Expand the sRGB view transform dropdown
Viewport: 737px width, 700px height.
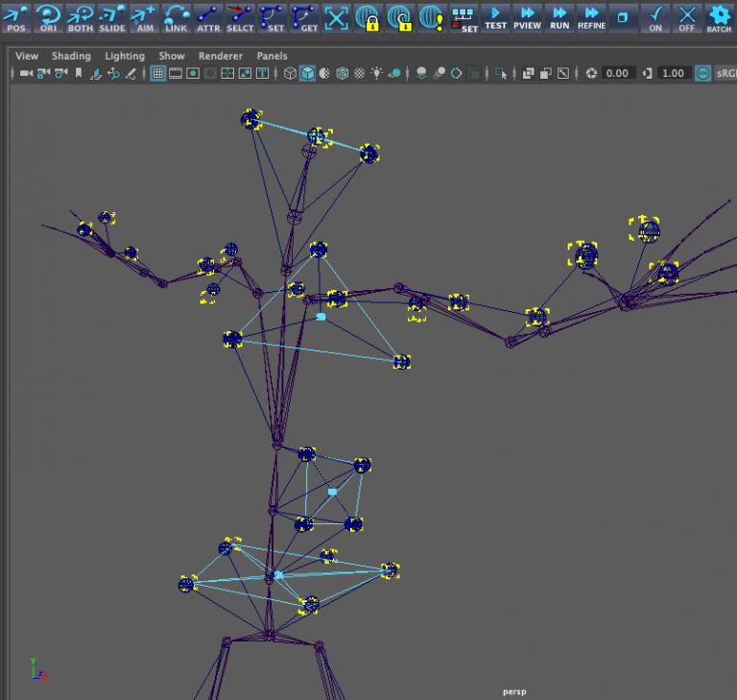click(725, 73)
